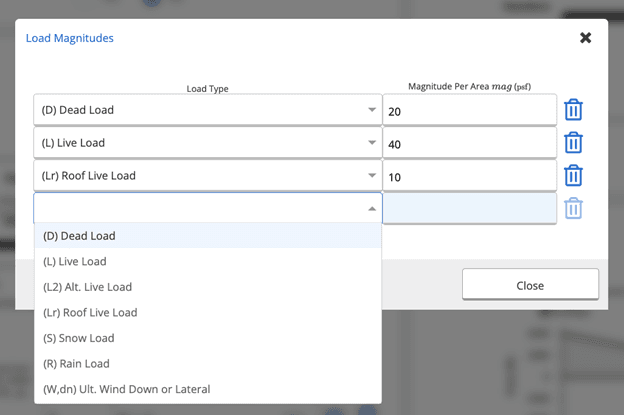This screenshot has height=415, width=624.
Task: Delete the Live Load row
Action: [573, 142]
